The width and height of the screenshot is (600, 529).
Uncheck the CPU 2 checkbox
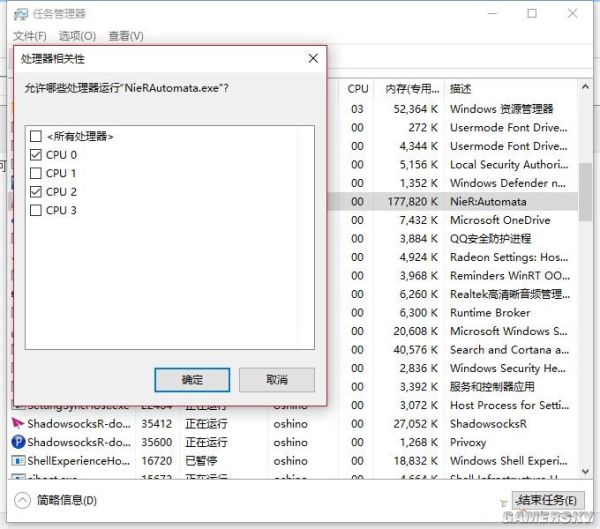36,191
